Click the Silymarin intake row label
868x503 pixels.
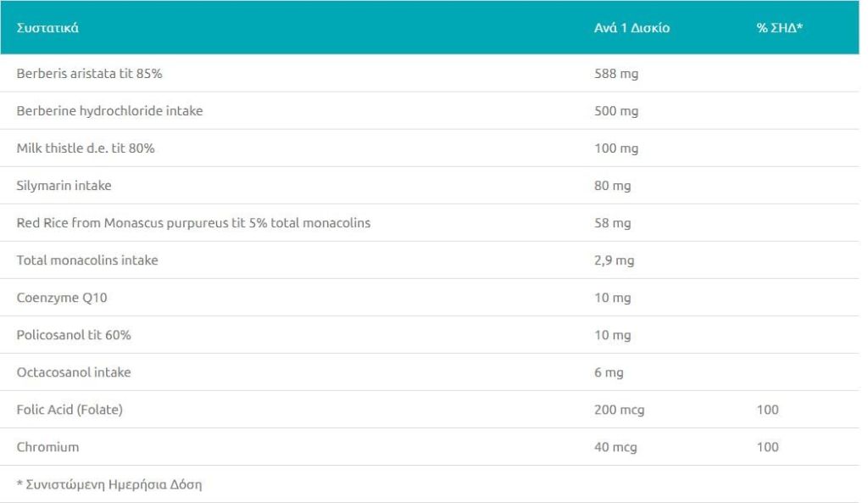64,186
